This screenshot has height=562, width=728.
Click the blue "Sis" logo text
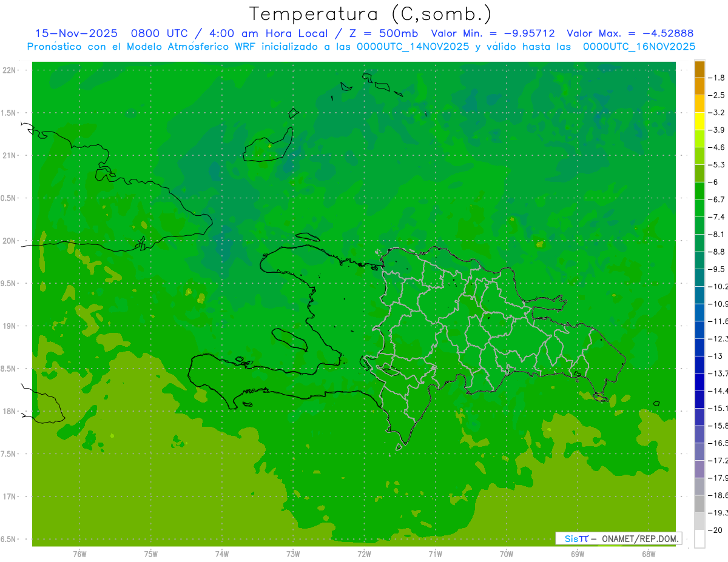(570, 538)
